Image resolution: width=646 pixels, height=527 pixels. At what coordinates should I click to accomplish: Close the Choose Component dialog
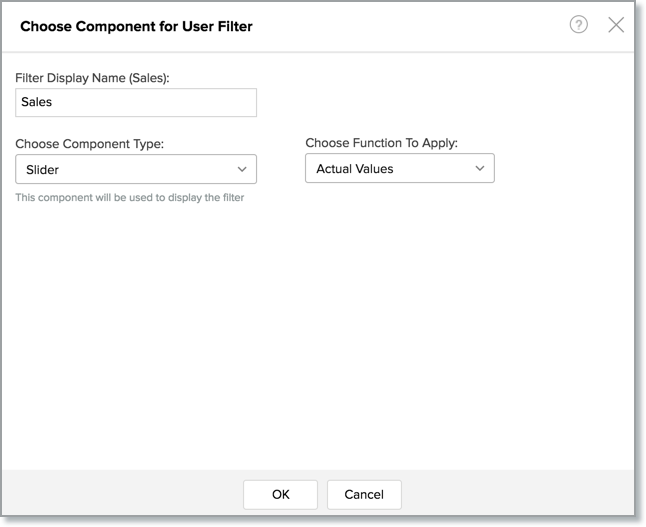(x=616, y=25)
